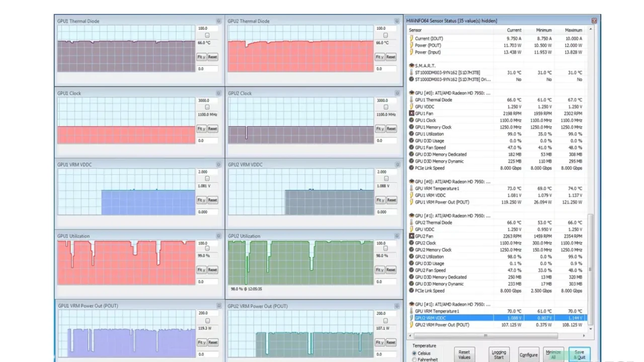Click Fit y in GPU1 Thermal Diode graph
Image resolution: width=644 pixels, height=362 pixels.
[201, 57]
